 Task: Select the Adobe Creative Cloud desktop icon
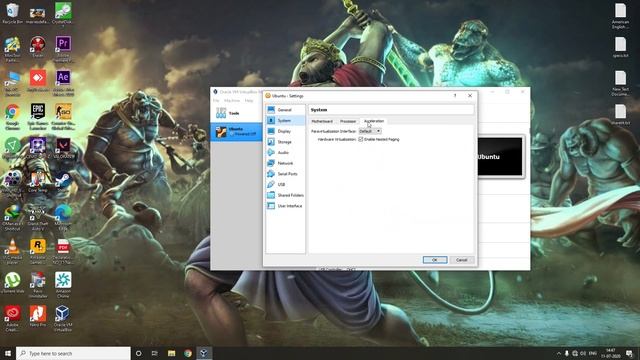[x=12, y=318]
